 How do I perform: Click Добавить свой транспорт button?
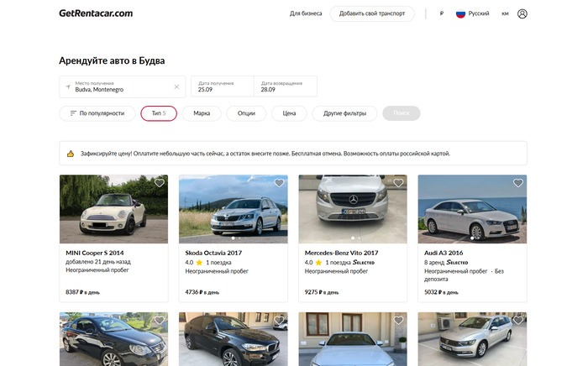tap(372, 13)
